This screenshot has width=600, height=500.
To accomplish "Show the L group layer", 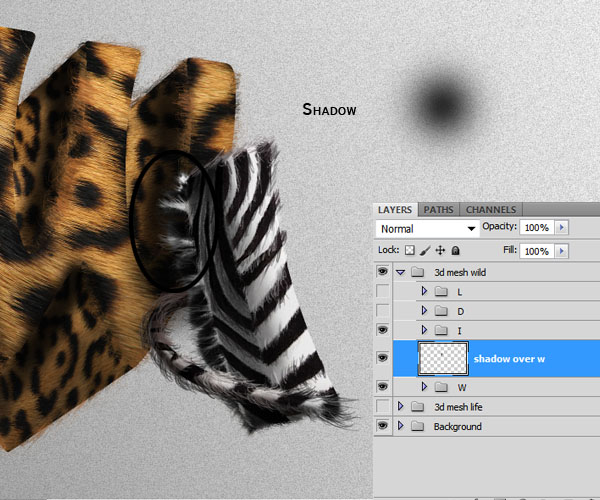I will point(382,291).
